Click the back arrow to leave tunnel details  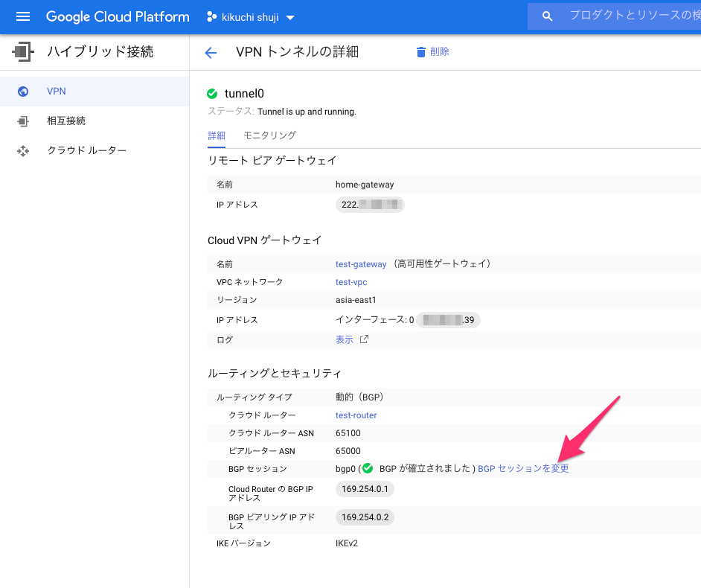coord(211,52)
